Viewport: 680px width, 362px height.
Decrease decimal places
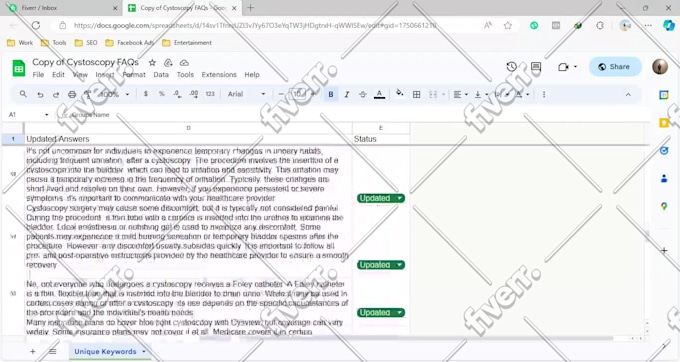click(177, 94)
